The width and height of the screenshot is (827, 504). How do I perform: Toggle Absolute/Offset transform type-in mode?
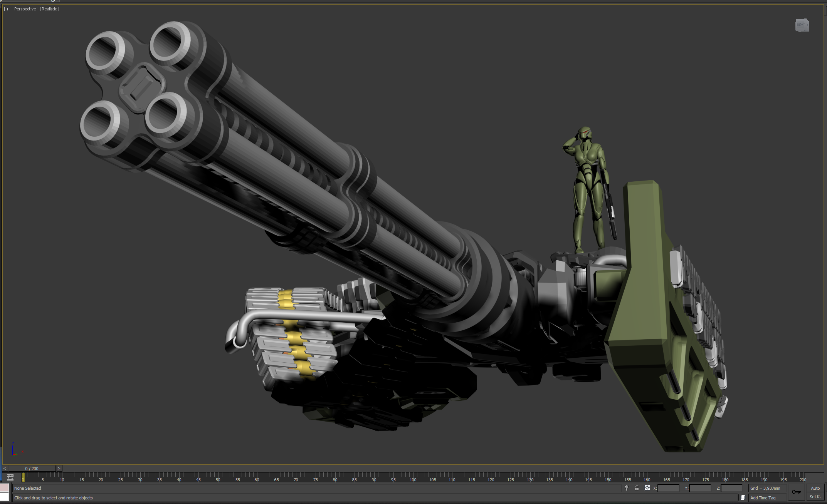point(647,488)
